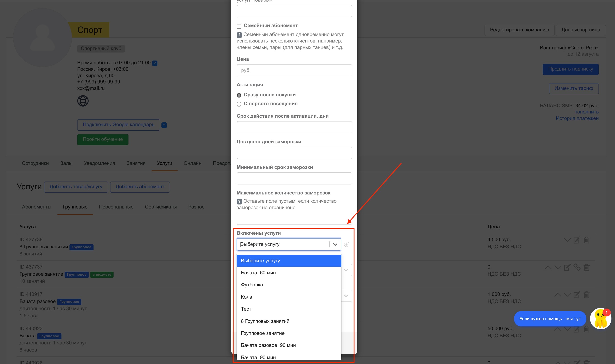The height and width of the screenshot is (364, 615).
Task: Click trash icon for 8 Групповых занятий row
Action: click(x=586, y=240)
